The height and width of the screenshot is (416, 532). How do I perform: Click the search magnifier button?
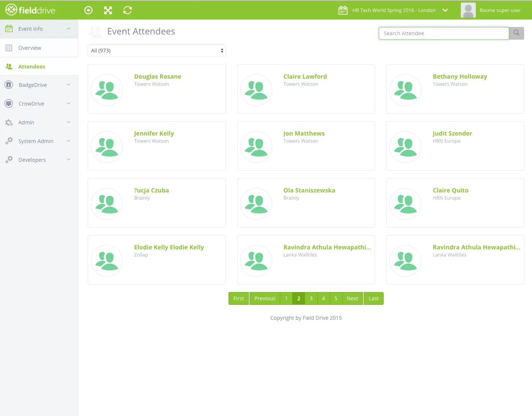[516, 33]
